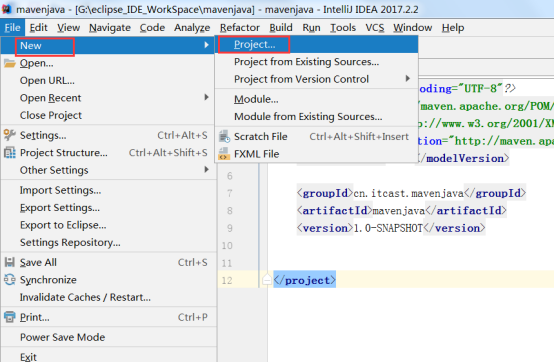Choose Project... in New submenu

click(317, 44)
